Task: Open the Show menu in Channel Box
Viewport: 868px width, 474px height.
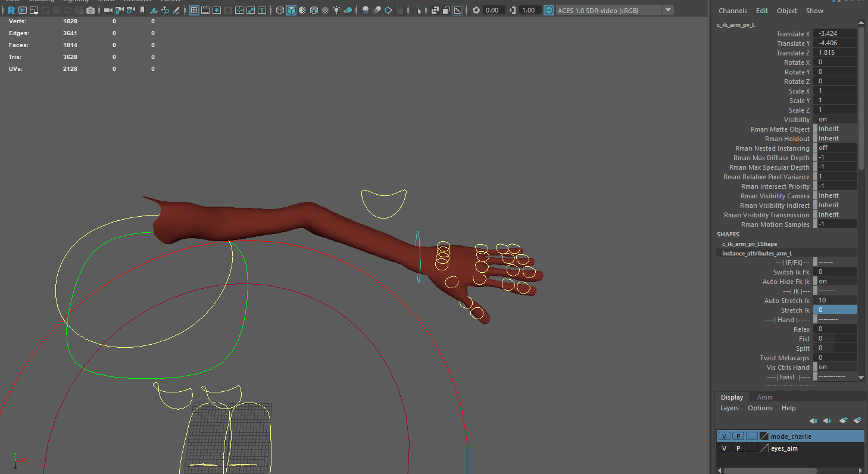Action: [x=814, y=11]
